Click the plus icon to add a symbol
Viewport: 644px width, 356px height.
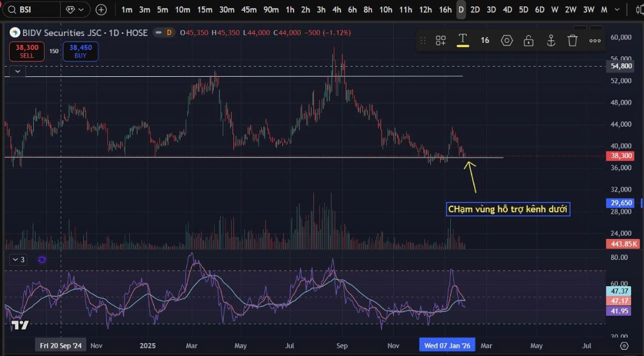[101, 9]
